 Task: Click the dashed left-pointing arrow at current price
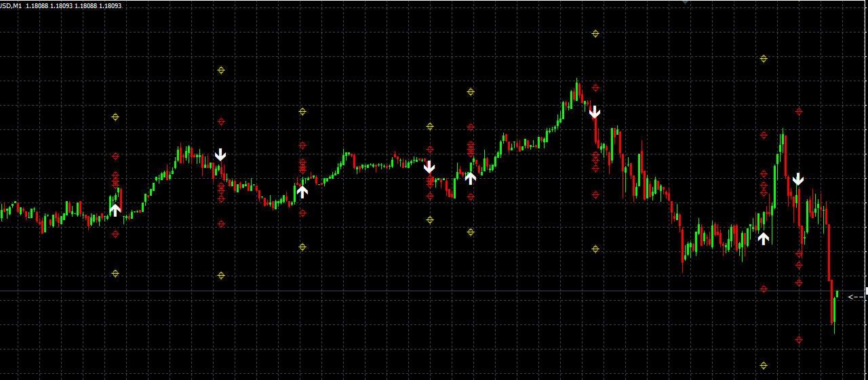856,297
